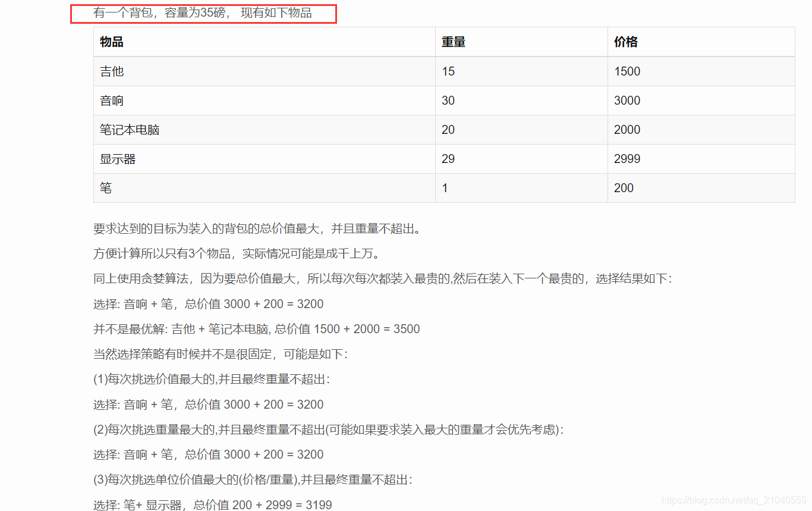Select the 笔记本电脑 table cell
This screenshot has width=812, height=511.
click(265, 130)
